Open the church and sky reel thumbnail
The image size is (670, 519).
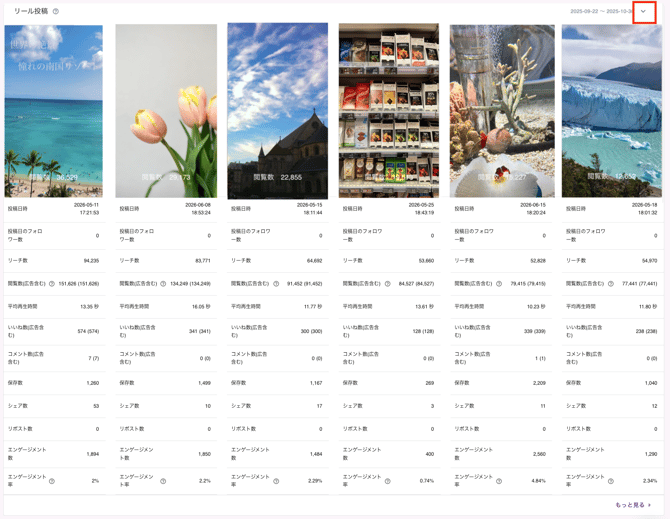point(278,111)
